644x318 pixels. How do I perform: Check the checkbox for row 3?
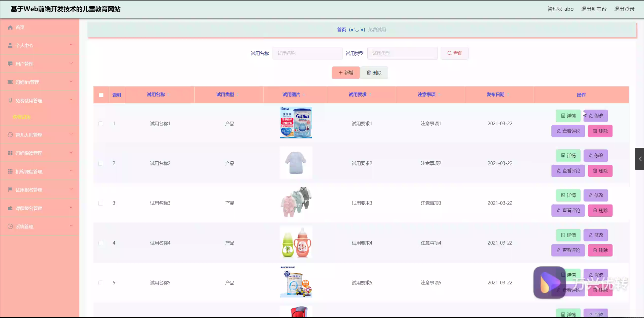click(x=101, y=203)
